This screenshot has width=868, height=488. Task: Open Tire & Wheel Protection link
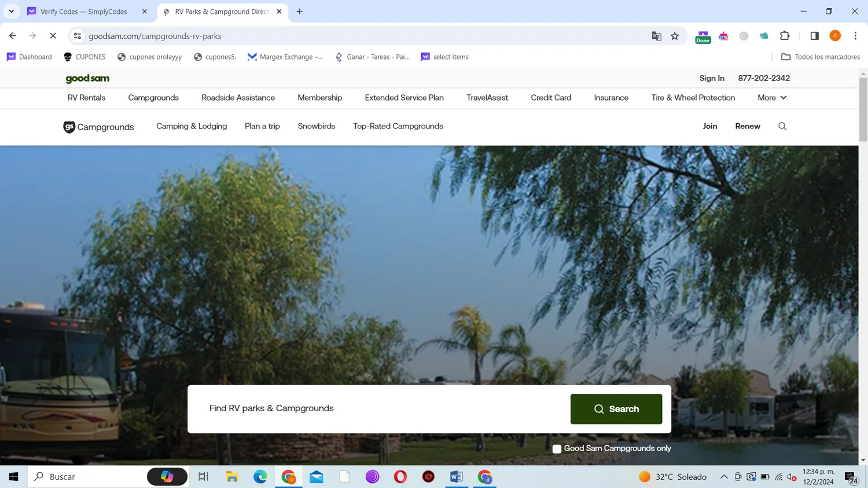(x=693, y=98)
